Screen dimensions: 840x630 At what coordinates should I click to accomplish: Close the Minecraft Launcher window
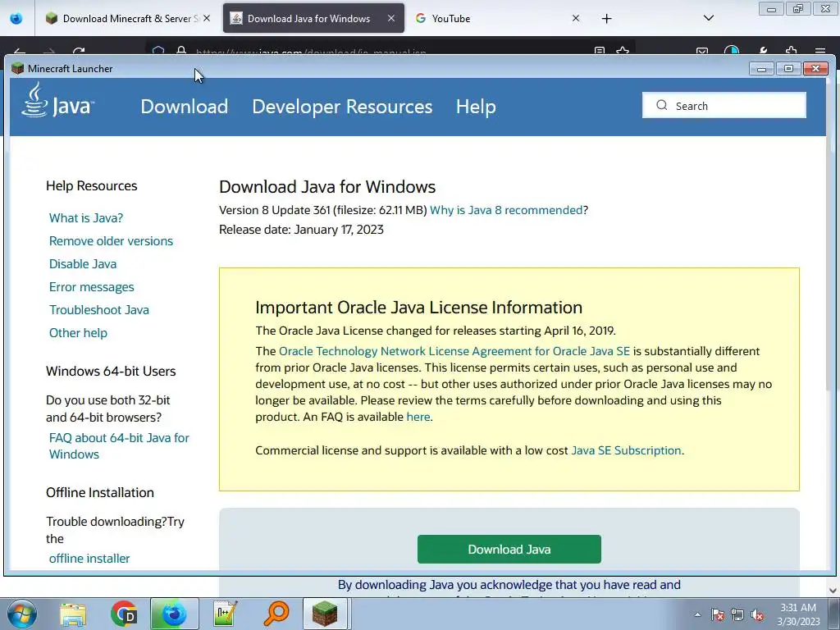pyautogui.click(x=815, y=69)
